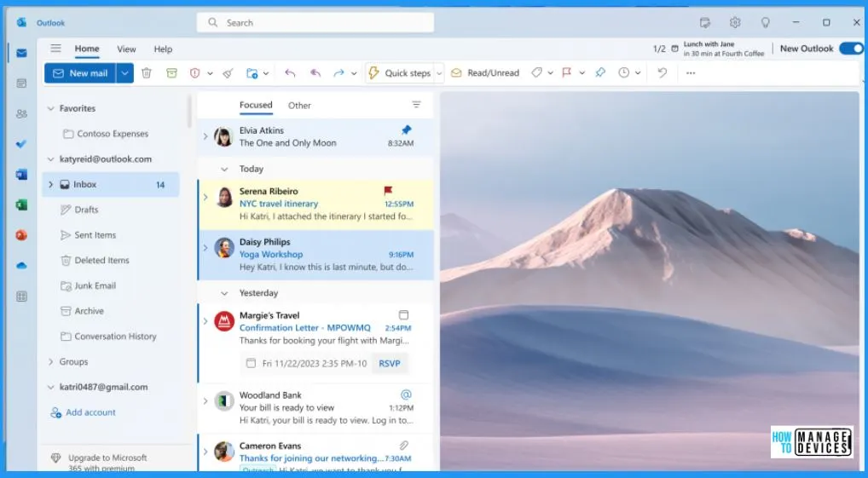Screen dimensions: 868x478
Task: Collapse the Today message group
Action: coord(224,170)
